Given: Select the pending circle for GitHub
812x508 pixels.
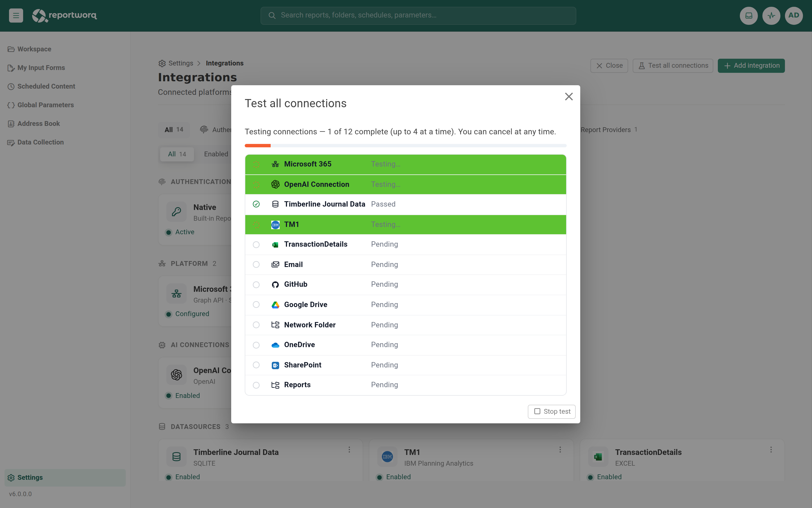Looking at the screenshot, I should click(x=256, y=284).
